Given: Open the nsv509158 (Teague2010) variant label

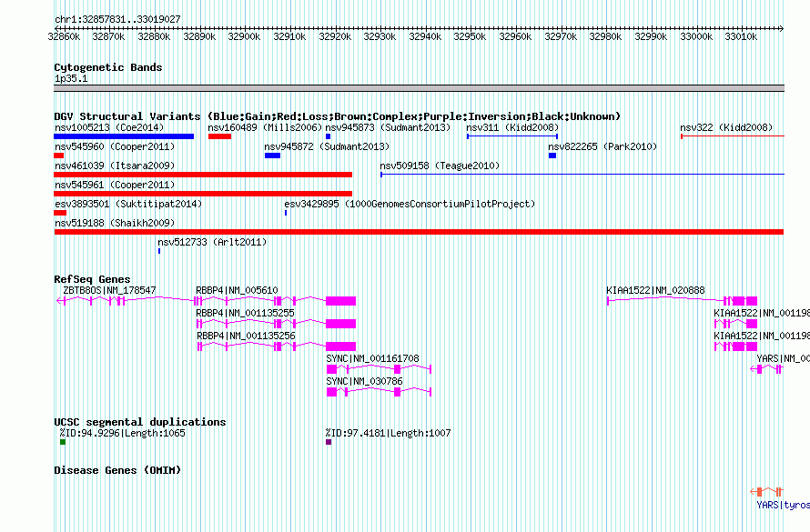Looking at the screenshot, I should 440,166.
